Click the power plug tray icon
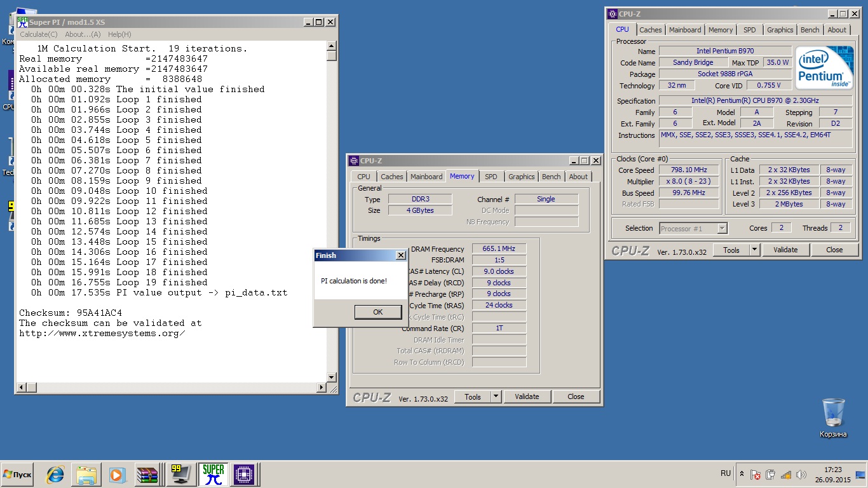This screenshot has width=868, height=488. [771, 475]
